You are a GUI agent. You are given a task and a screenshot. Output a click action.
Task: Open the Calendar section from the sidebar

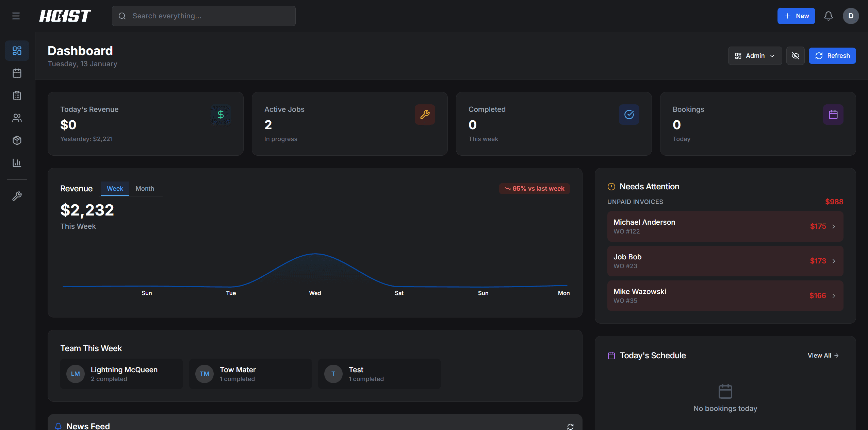pos(17,73)
